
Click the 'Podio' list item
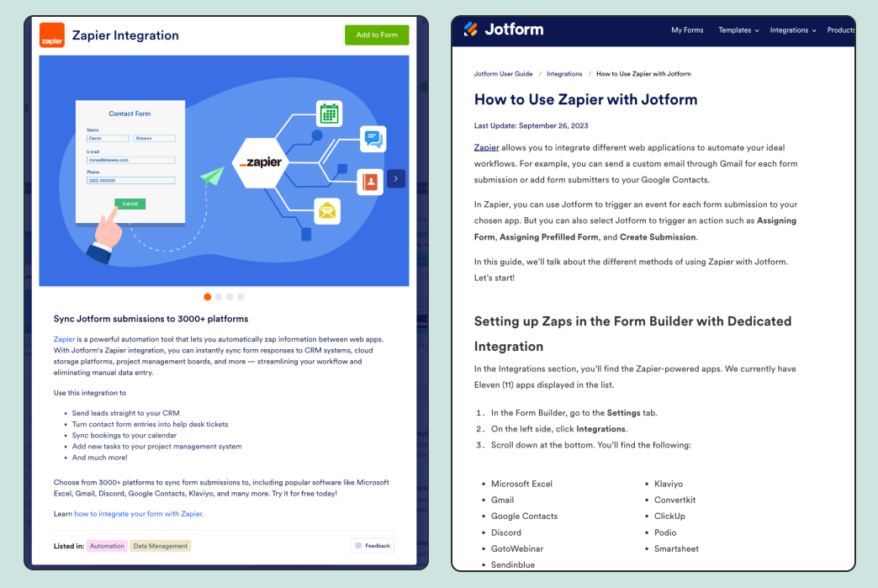tap(664, 532)
